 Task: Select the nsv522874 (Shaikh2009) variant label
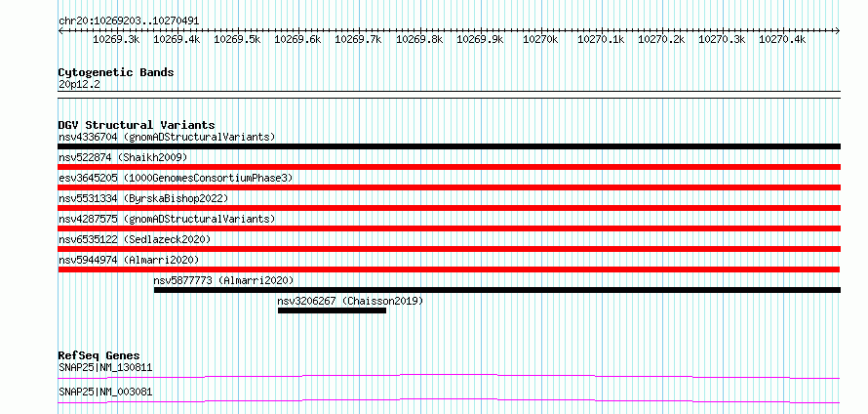tap(123, 157)
